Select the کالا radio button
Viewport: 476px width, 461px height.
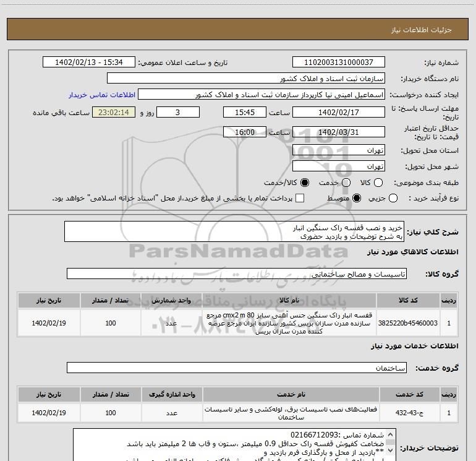[378, 183]
